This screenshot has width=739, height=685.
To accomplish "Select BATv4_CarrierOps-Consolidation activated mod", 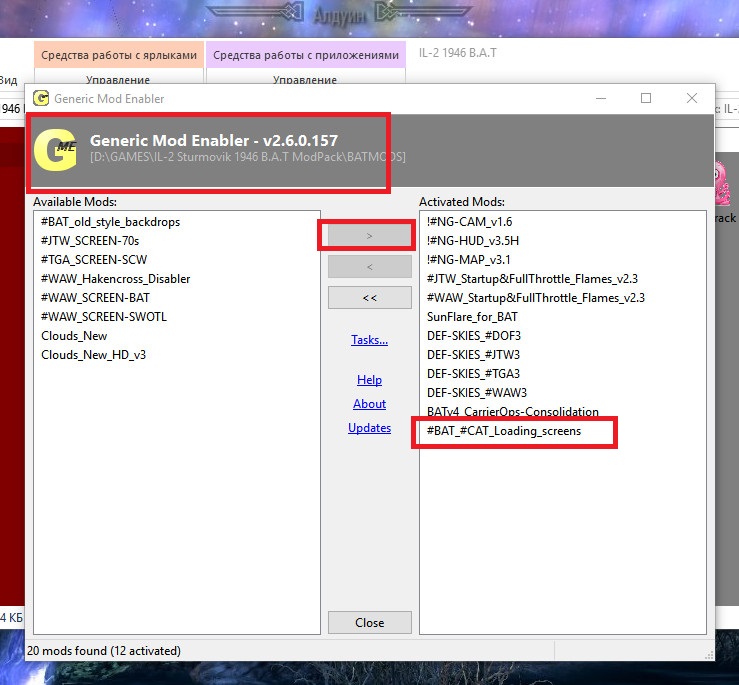I will (x=513, y=412).
